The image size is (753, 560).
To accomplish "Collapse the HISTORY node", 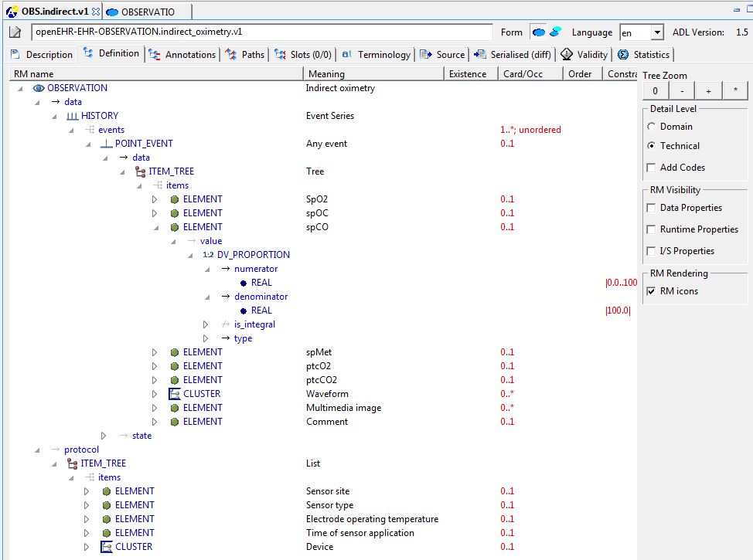I will (54, 117).
